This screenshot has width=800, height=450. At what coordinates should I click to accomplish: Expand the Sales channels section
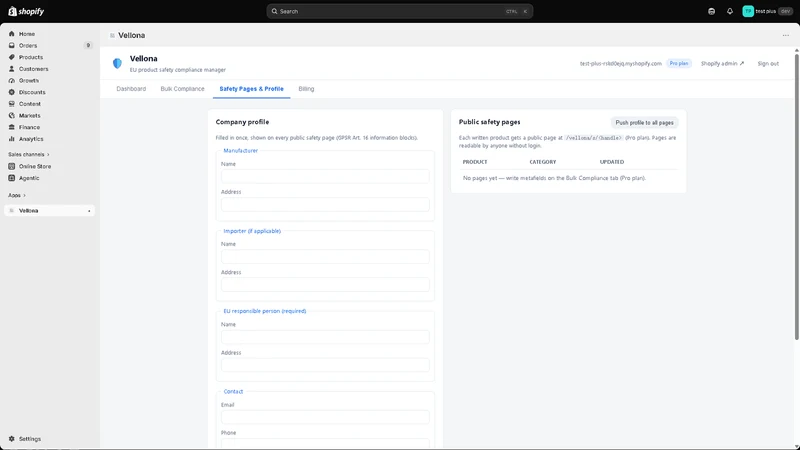(29, 155)
